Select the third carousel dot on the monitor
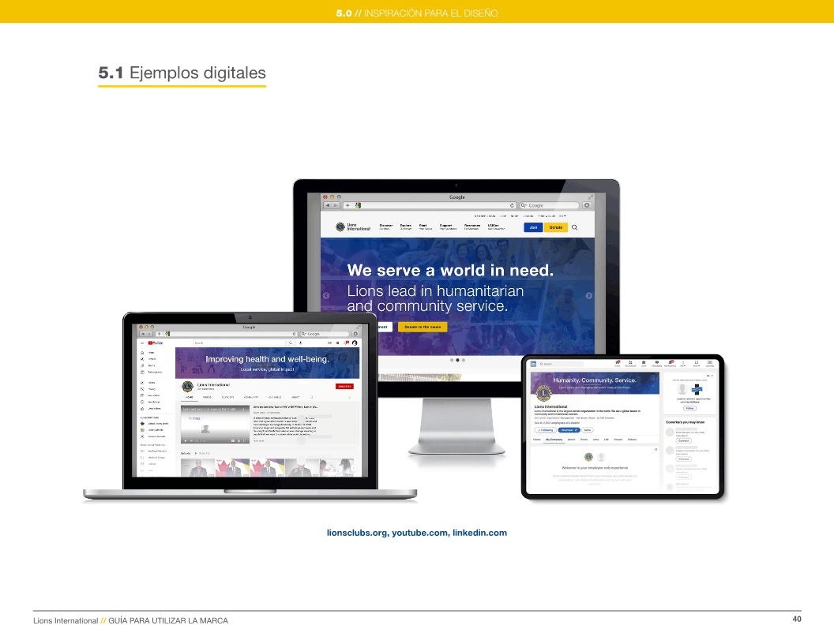834x644 pixels. tap(464, 360)
